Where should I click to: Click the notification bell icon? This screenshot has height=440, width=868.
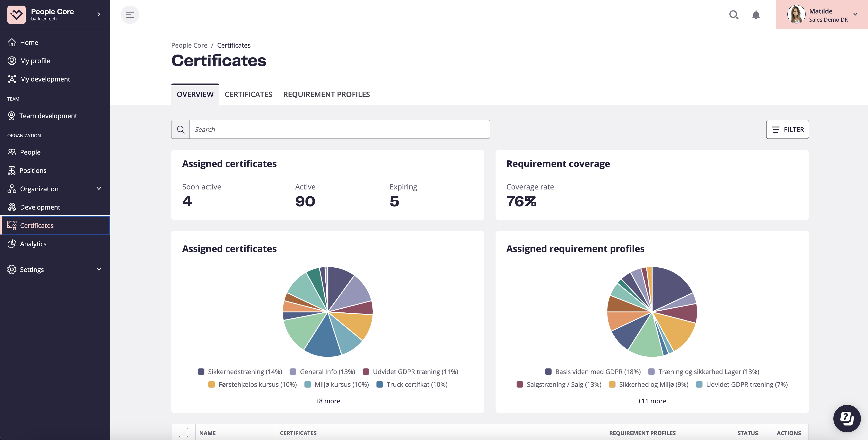point(756,15)
